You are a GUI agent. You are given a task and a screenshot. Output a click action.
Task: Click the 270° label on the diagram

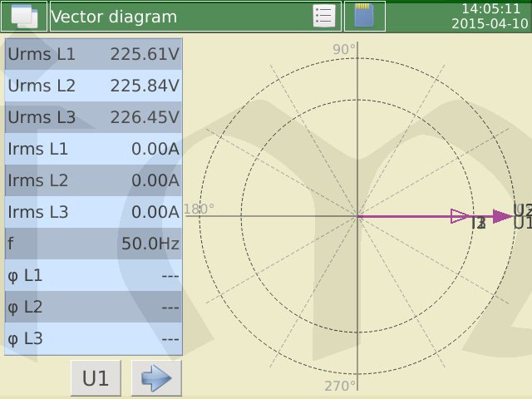tap(341, 386)
